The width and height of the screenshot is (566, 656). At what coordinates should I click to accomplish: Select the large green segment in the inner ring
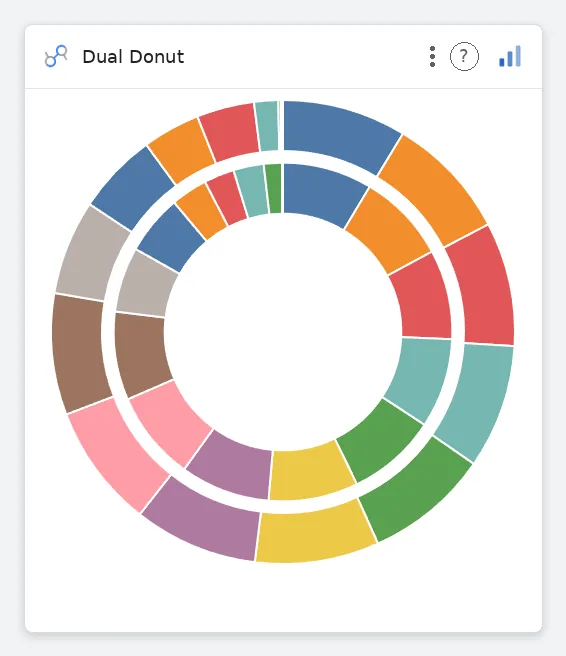click(x=381, y=442)
